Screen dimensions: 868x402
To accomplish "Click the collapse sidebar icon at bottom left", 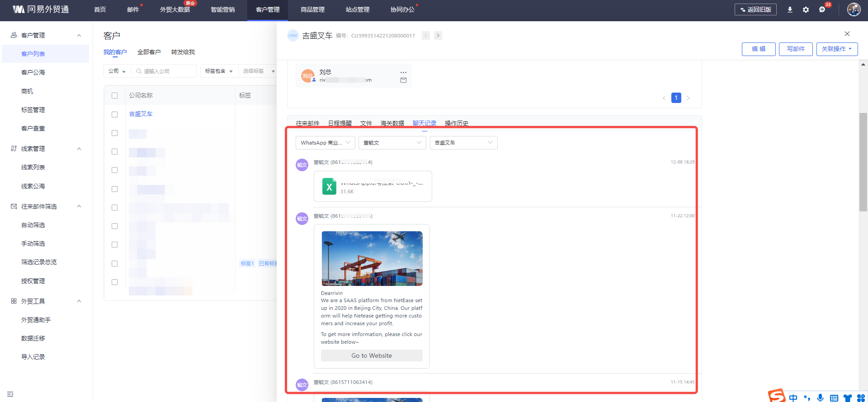I will coord(10,394).
